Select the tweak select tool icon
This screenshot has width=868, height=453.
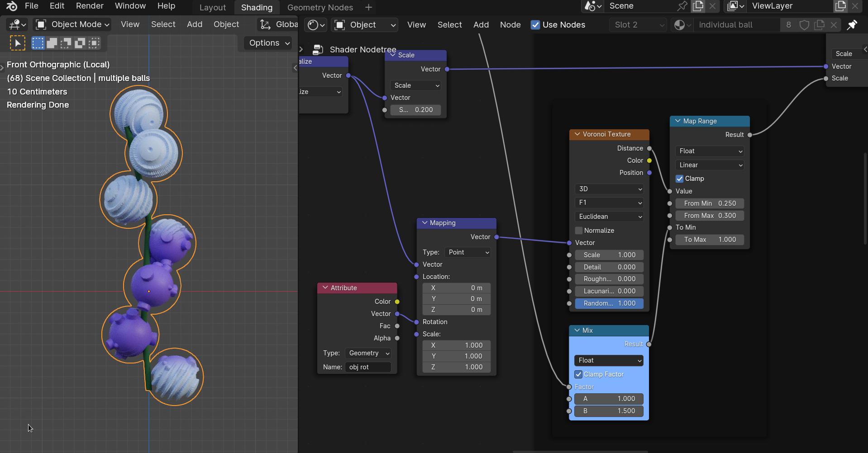pos(18,43)
